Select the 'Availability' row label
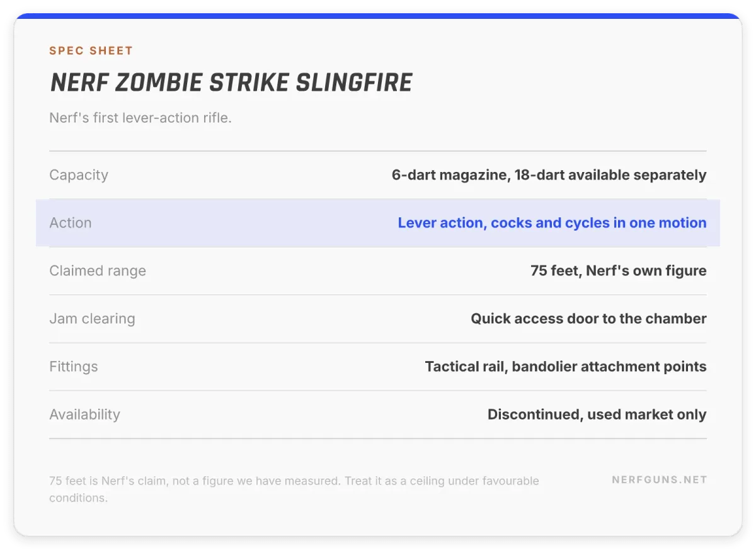This screenshot has width=756, height=550. (x=84, y=415)
